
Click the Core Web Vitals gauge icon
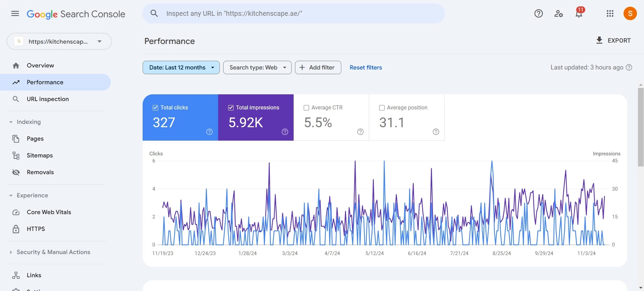[16, 212]
